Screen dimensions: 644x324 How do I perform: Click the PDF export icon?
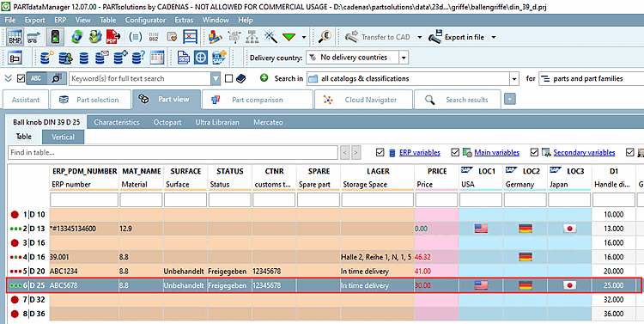pyautogui.click(x=113, y=37)
